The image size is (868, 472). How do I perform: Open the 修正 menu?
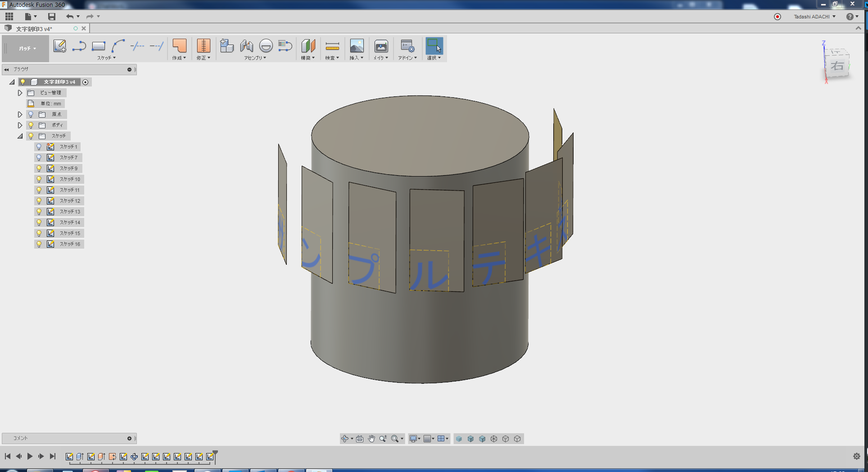pos(203,58)
